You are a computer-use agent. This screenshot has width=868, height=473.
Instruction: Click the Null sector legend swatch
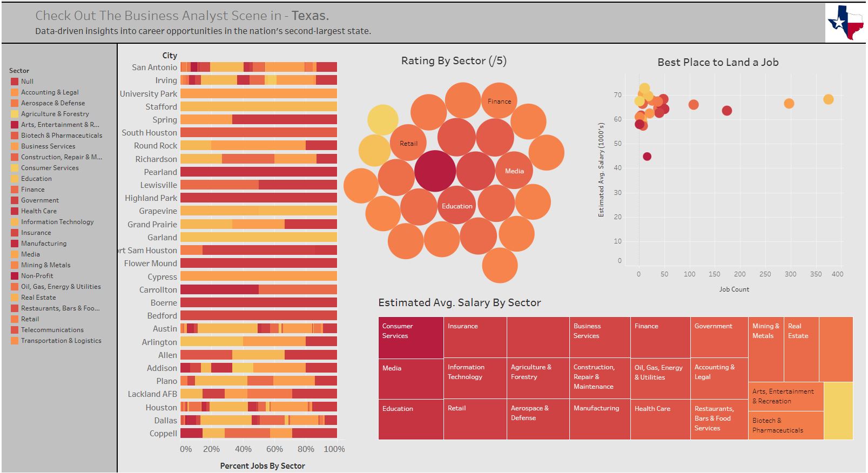coord(15,82)
